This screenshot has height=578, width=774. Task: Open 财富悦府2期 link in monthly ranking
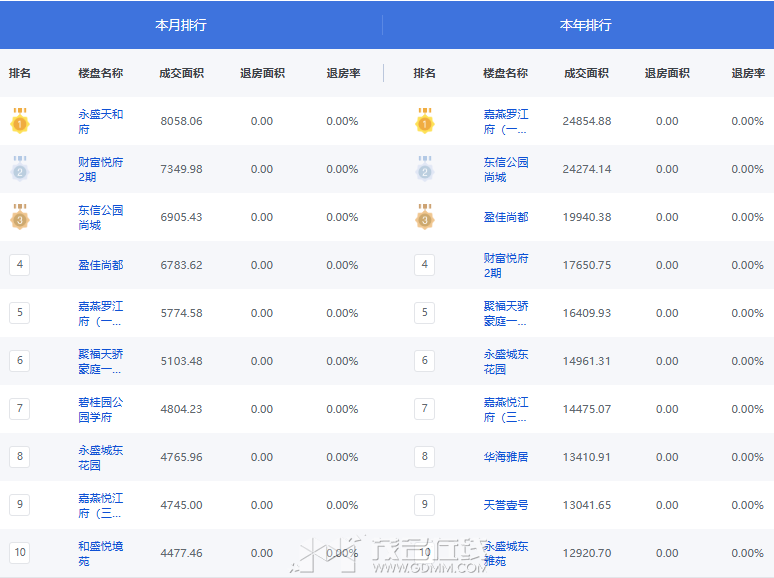[x=100, y=170]
